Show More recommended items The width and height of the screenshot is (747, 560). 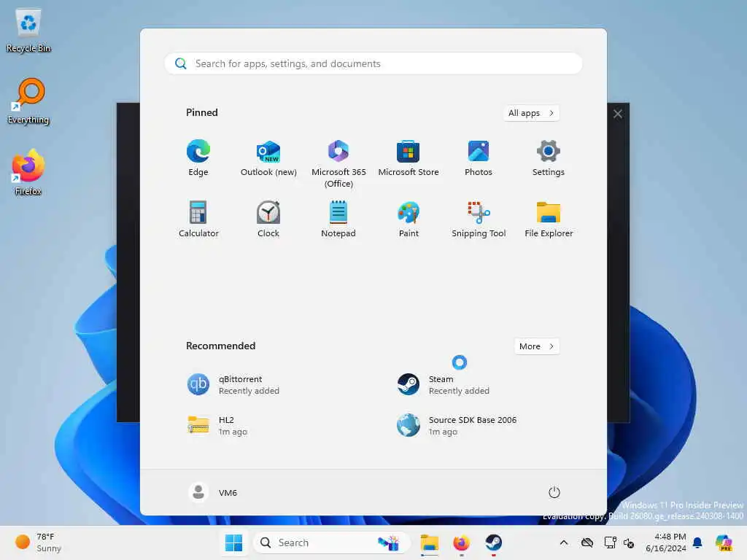[x=536, y=346]
